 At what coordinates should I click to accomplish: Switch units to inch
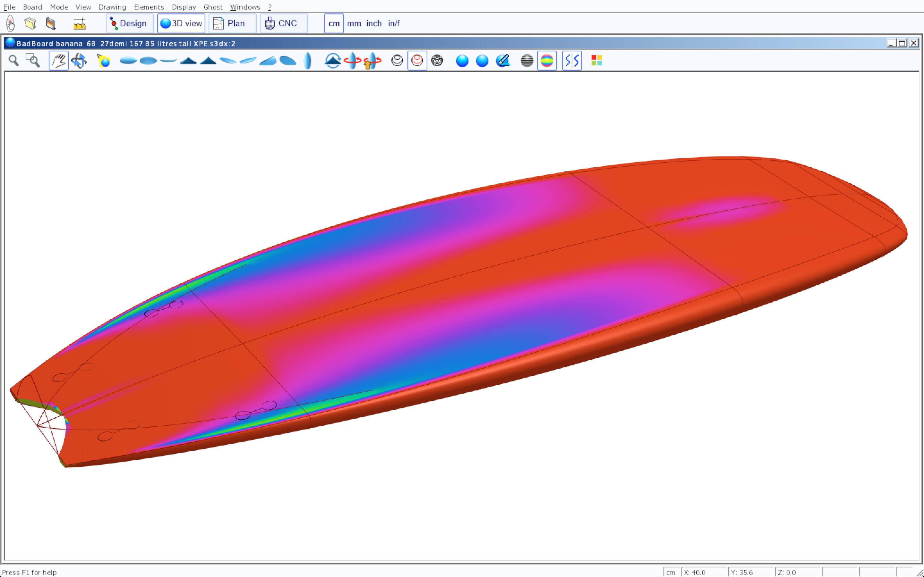[x=374, y=24]
